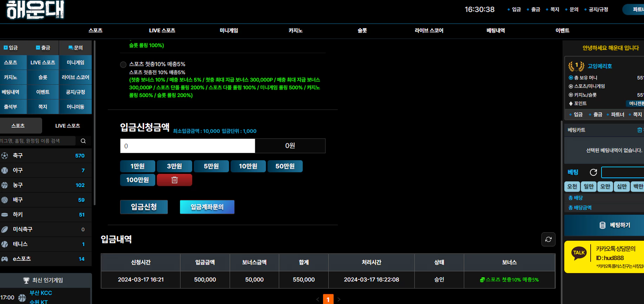Image resolution: width=644 pixels, height=304 pixels.
Task: Open the 미니게임 main navigation menu
Action: (x=229, y=31)
